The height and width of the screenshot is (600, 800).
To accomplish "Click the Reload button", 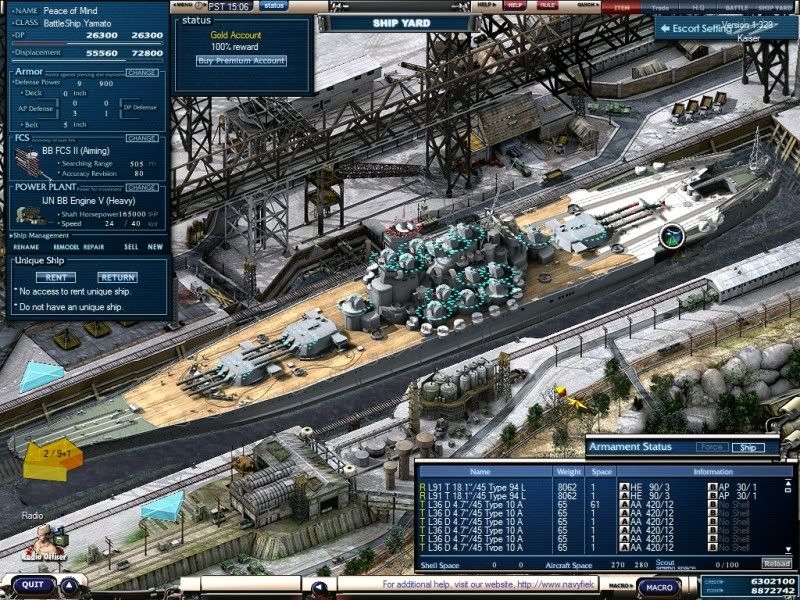I will point(777,563).
